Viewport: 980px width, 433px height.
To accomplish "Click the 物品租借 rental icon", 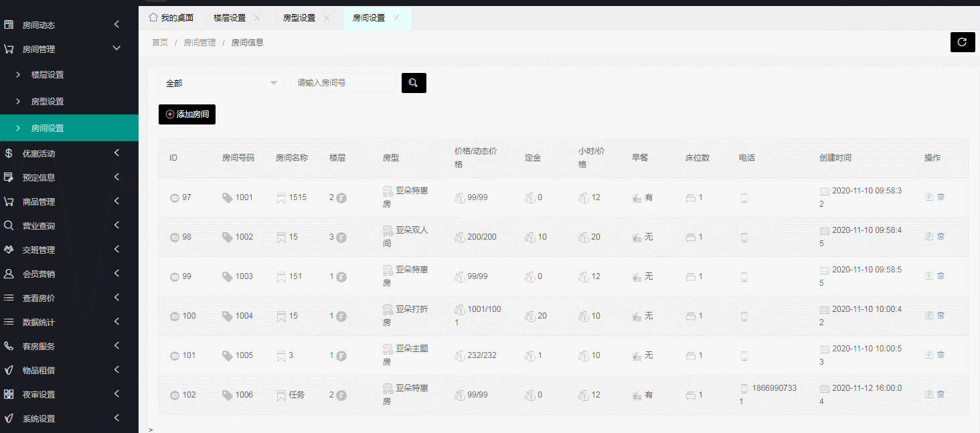I will tap(9, 371).
